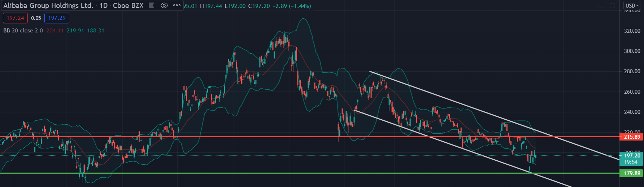Open the three-dot More menu in the legend
This screenshot has width=644, height=187.
pos(177,5)
